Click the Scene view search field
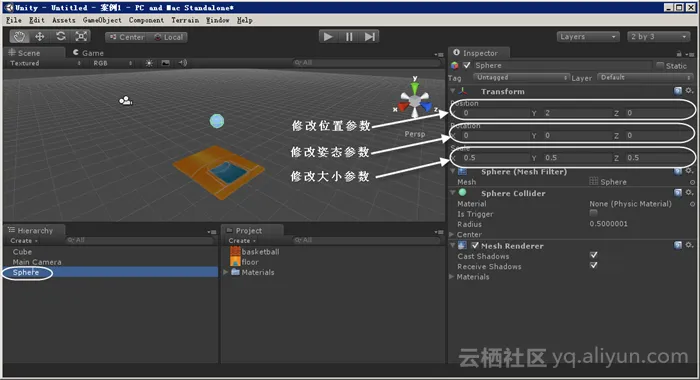The height and width of the screenshot is (380, 700). point(366,63)
